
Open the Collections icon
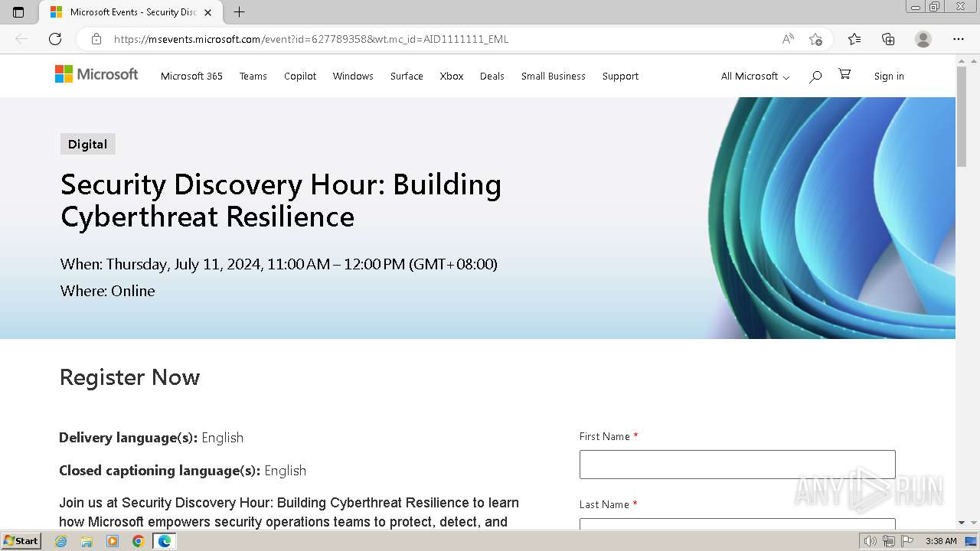click(888, 39)
